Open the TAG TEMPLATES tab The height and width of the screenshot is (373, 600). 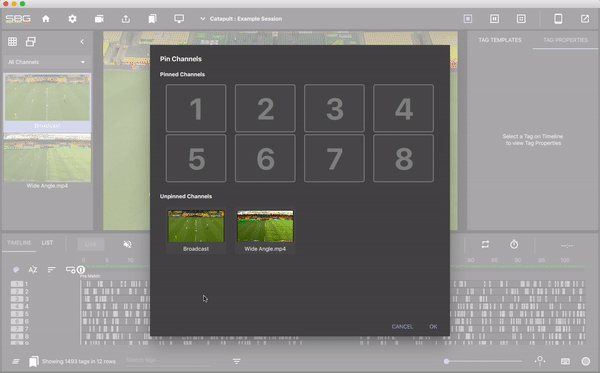point(500,40)
